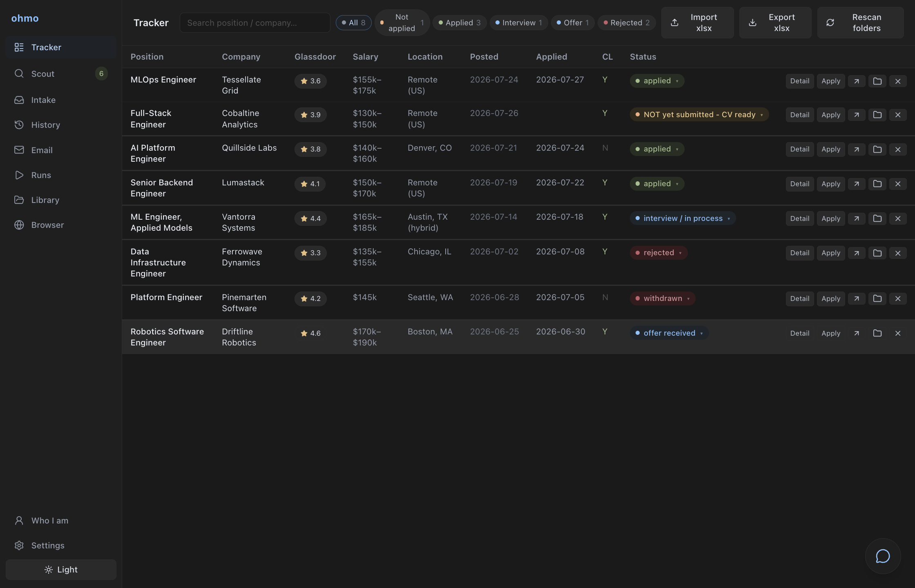The width and height of the screenshot is (915, 588).
Task: Filter by Offer 1 chip
Action: coord(573,23)
